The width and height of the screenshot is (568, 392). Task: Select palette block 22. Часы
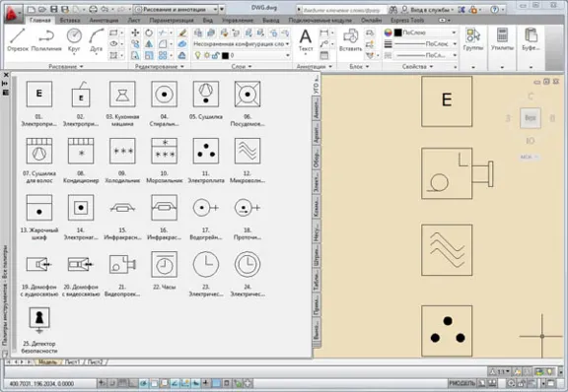[164, 270]
